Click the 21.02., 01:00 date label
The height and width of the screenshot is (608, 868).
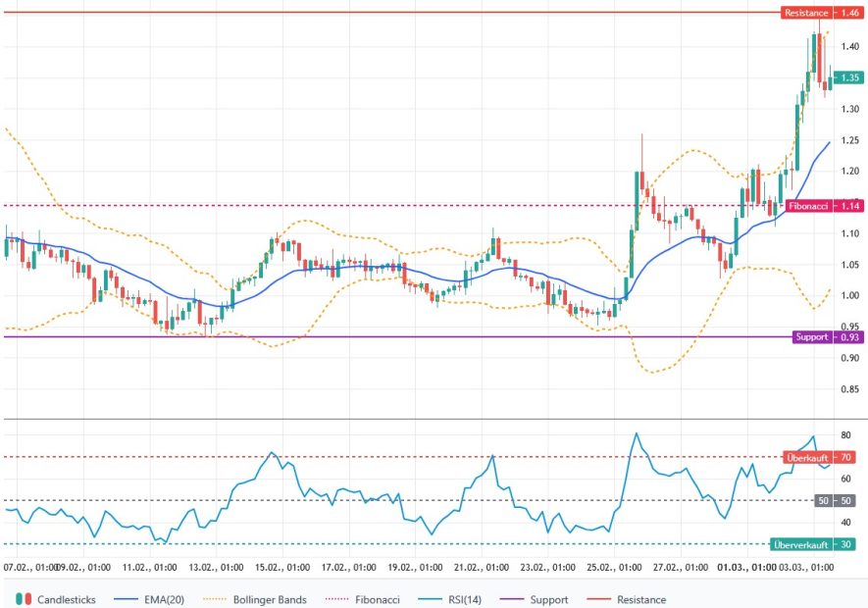pyautogui.click(x=481, y=567)
